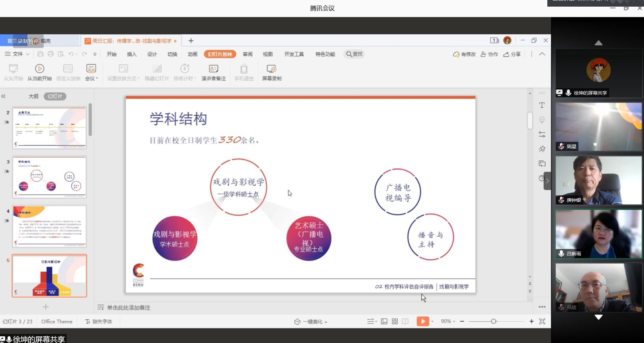Open the 插入 ribbon tab
Viewport: 644px width, 343px height.
131,54
